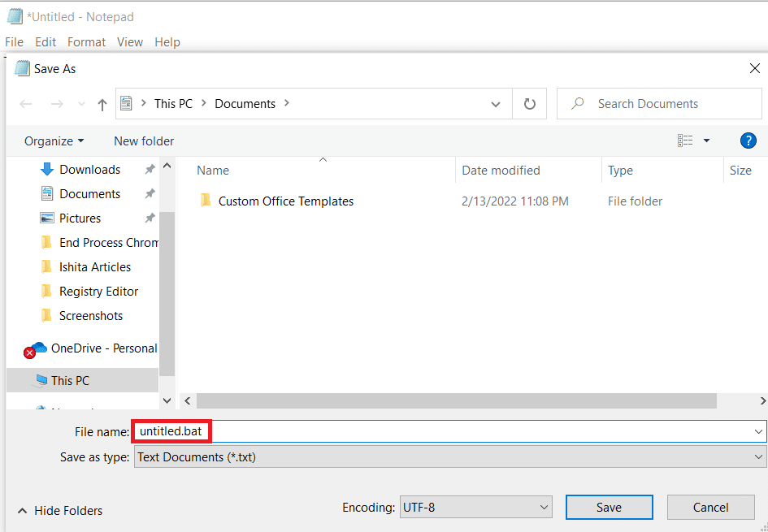
Task: Click the Search Documents field
Action: click(x=659, y=104)
